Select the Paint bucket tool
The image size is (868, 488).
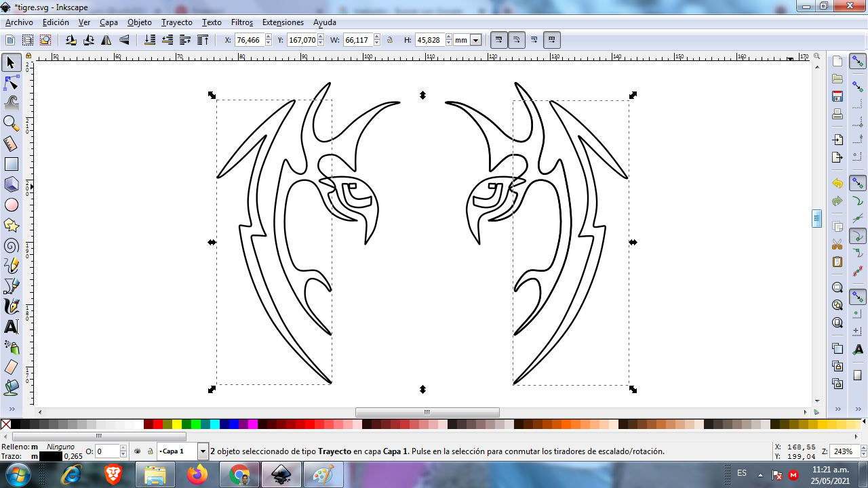(11, 388)
